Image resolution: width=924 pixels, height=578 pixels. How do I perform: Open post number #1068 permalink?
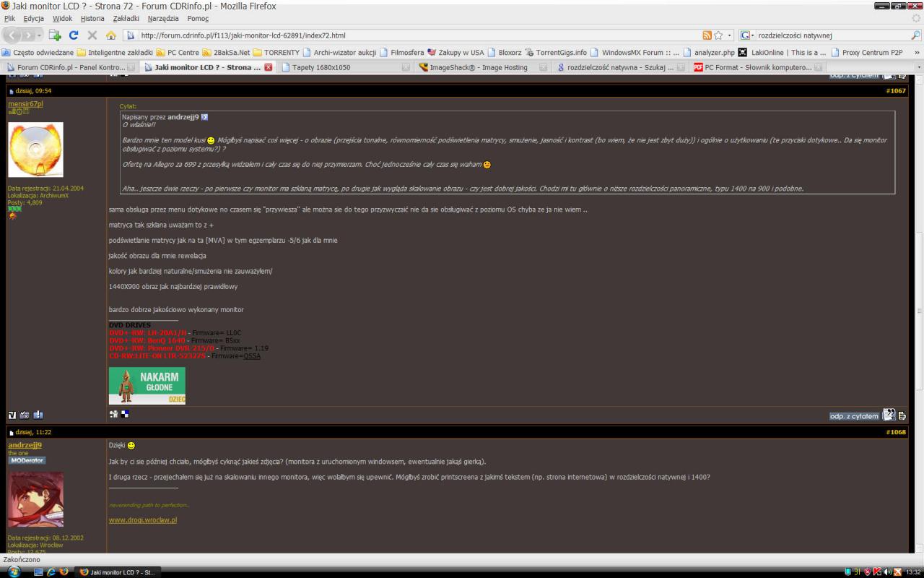(x=896, y=432)
